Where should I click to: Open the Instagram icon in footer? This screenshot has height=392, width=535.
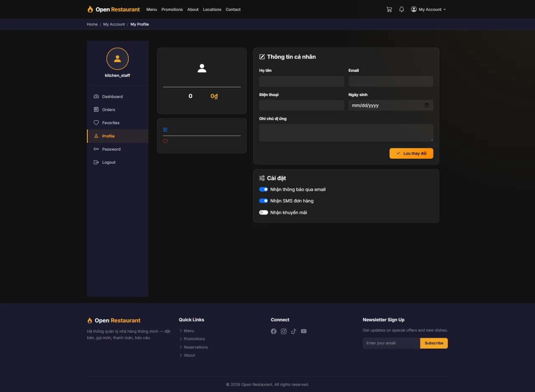pos(284,331)
